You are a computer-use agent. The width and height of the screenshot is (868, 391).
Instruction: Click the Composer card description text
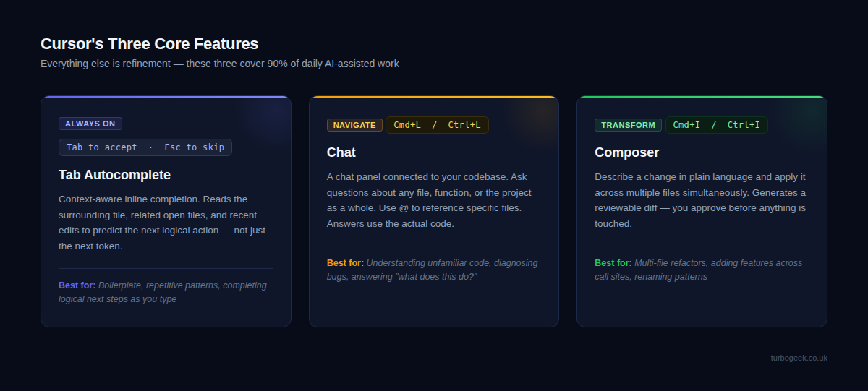click(x=699, y=200)
